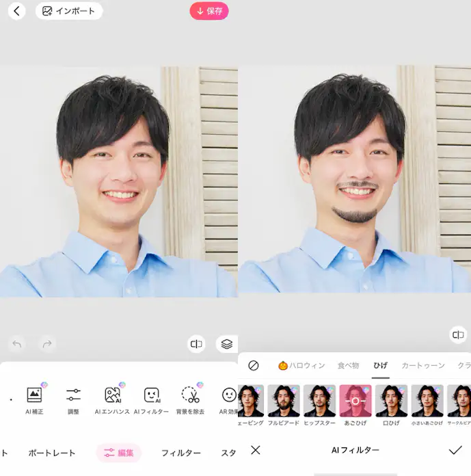471x476 pixels.
Task: Open the カートゥーン filter category
Action: 423,365
